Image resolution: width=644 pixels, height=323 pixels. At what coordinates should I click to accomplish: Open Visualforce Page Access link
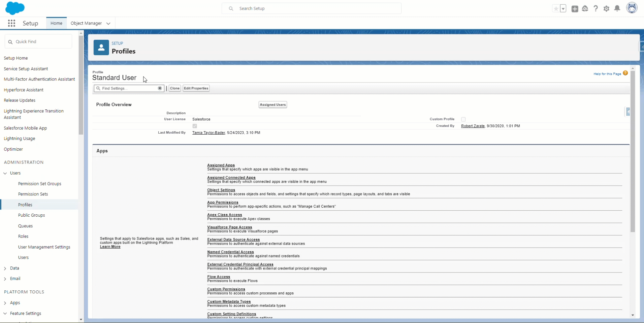coord(230,227)
